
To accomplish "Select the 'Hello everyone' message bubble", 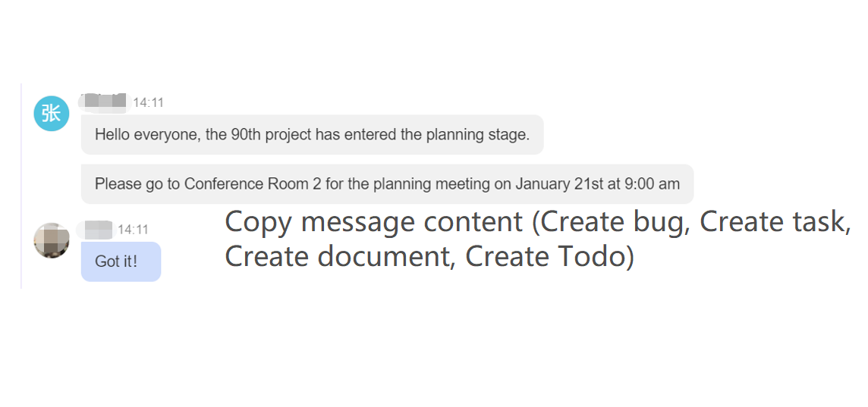I will [312, 134].
